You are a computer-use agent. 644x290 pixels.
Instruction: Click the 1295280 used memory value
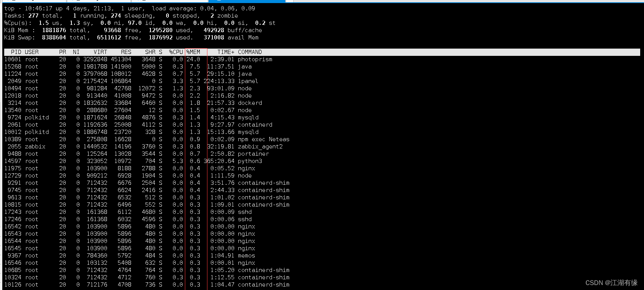160,30
